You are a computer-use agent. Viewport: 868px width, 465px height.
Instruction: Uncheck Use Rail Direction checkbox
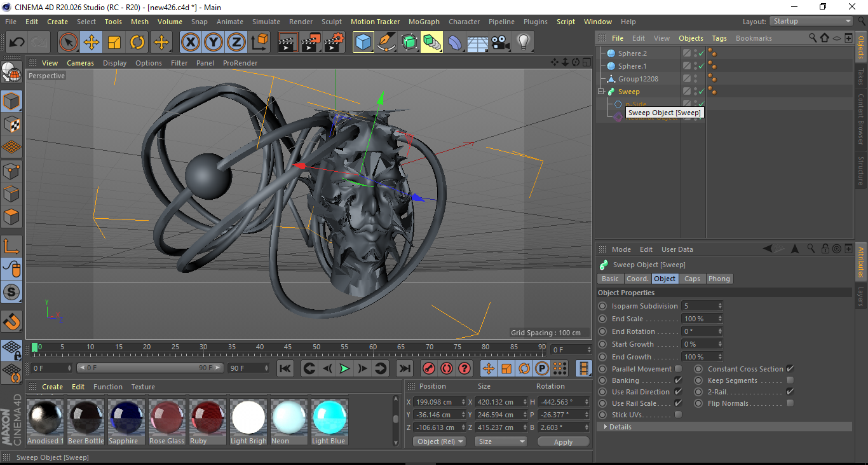(678, 392)
